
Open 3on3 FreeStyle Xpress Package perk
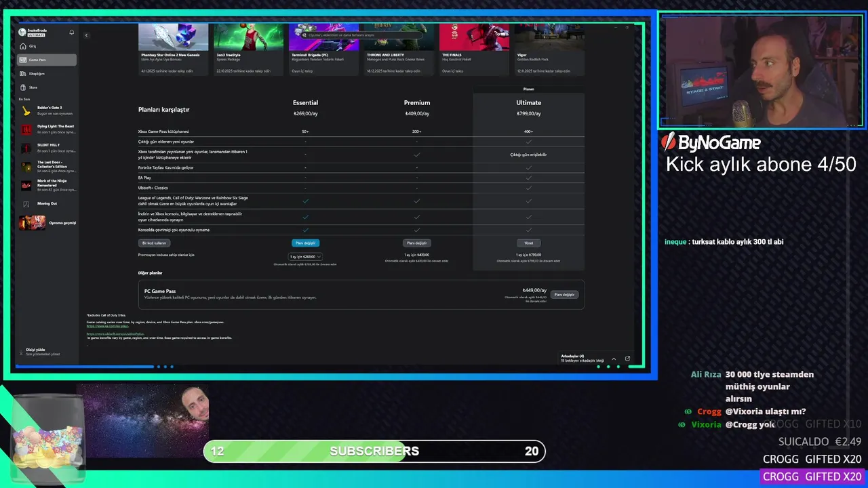[249, 49]
